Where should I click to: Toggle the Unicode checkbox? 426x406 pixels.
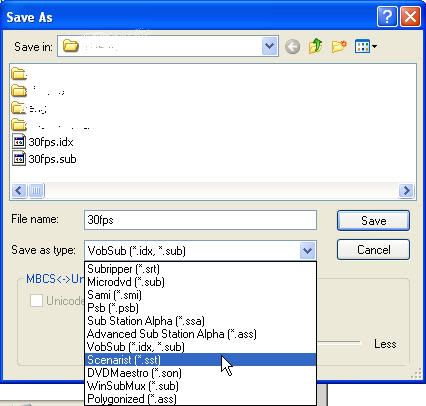point(36,300)
